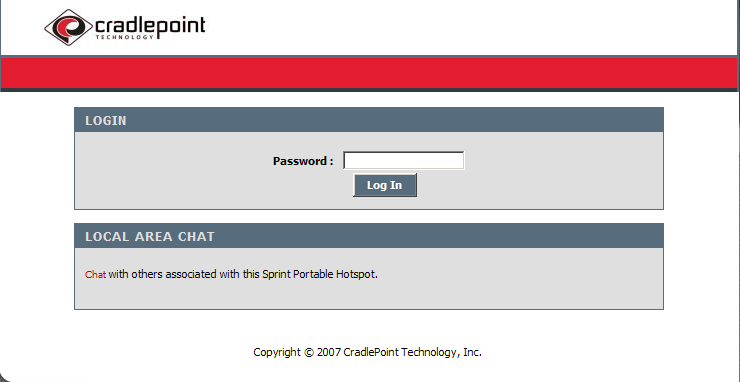Click the copyright symbol in the footer
740x382 pixels.
click(x=309, y=352)
